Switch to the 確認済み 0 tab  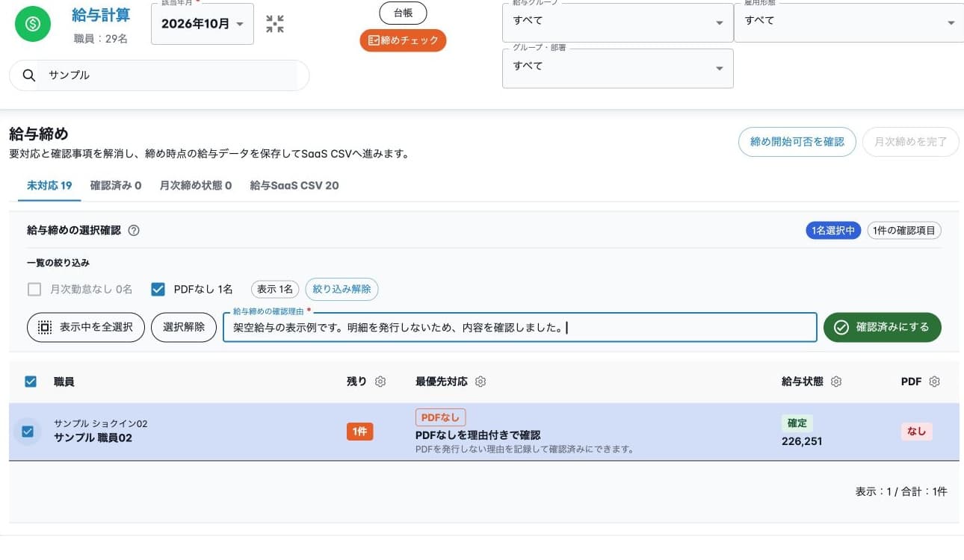[116, 185]
